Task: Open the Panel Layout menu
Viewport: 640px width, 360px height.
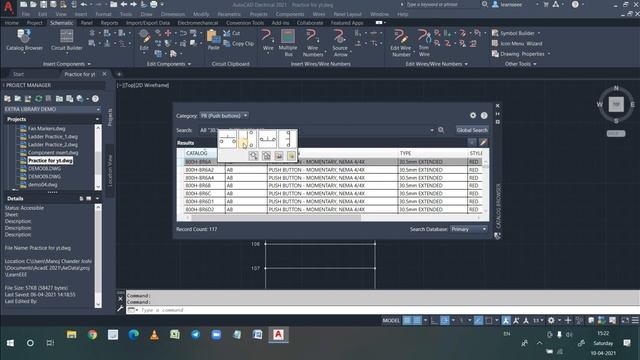Action: [x=347, y=14]
